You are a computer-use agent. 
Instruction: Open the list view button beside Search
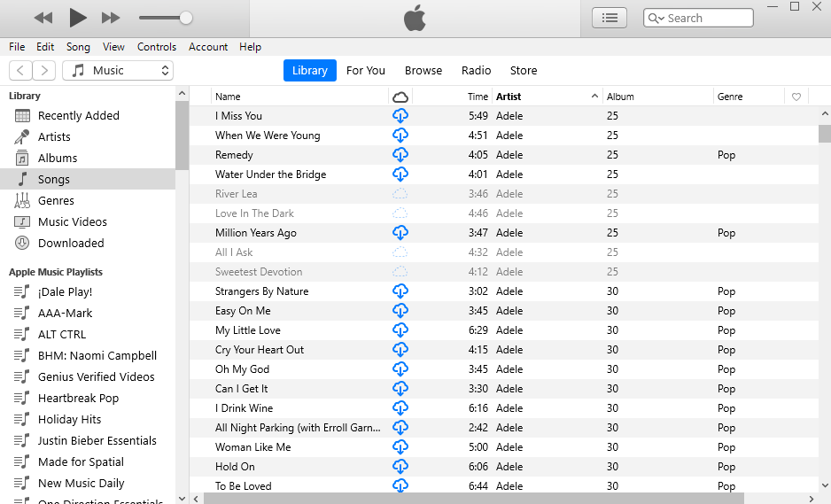point(609,18)
